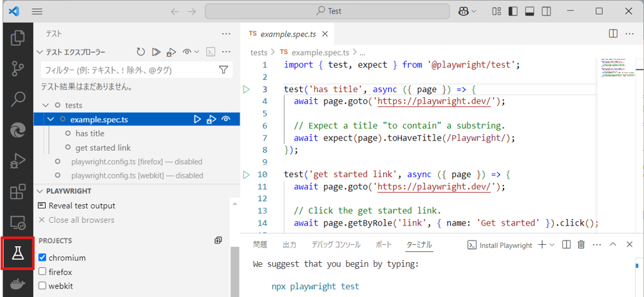The width and height of the screenshot is (644, 297).
Task: Open the playwright.dev link on line 4
Action: point(435,101)
